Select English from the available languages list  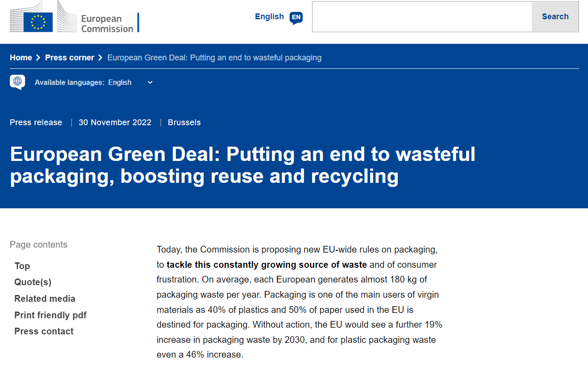pyautogui.click(x=120, y=82)
